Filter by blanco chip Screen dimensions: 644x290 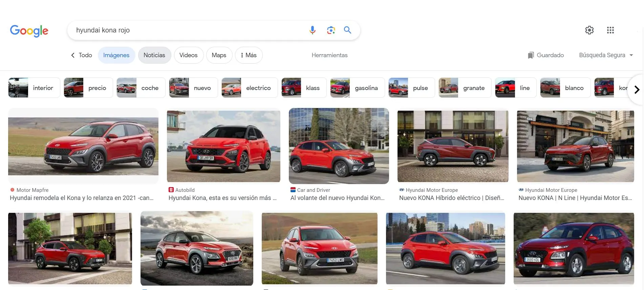coord(565,88)
